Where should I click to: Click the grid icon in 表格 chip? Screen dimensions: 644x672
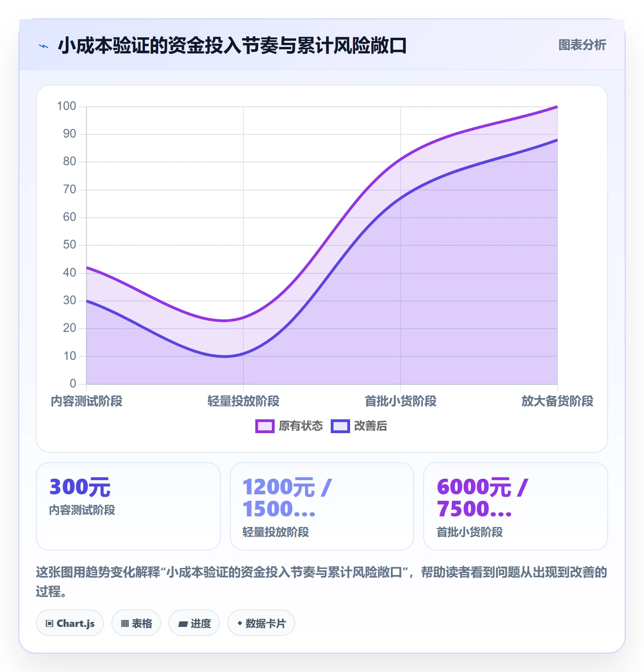tap(125, 624)
